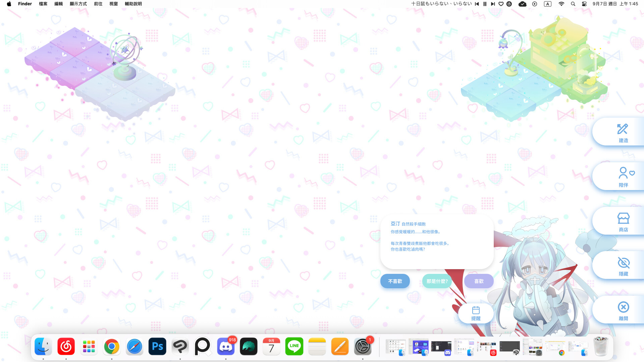Open Discord with 918 notifications

pos(226,347)
